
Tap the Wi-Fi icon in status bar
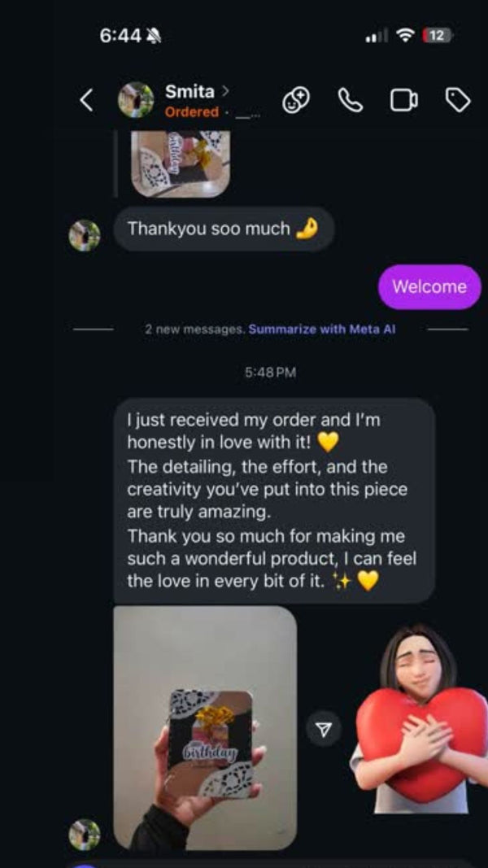404,35
